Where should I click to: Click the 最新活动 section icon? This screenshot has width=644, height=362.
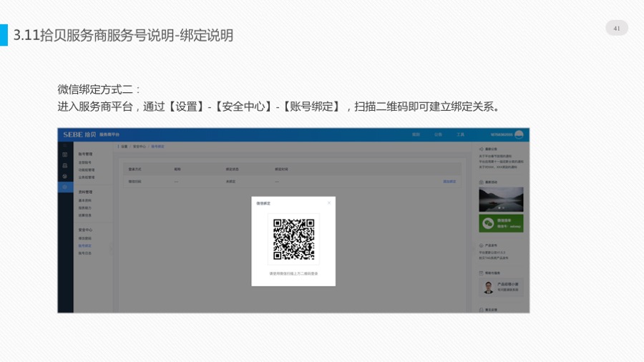(x=482, y=182)
